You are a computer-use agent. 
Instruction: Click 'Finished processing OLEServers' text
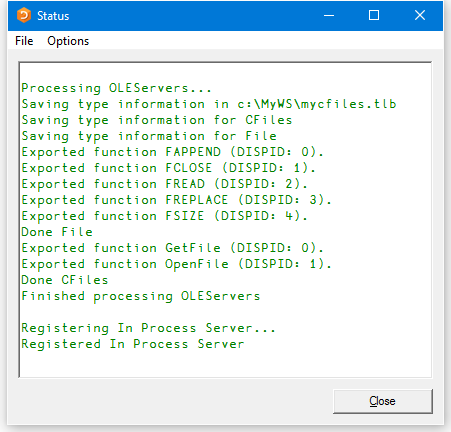(x=141, y=296)
